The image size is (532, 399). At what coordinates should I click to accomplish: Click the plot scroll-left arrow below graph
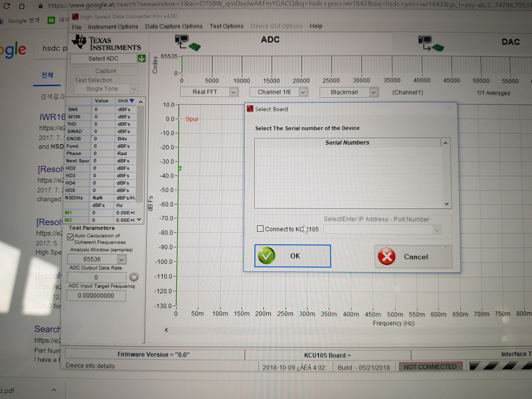[x=166, y=330]
